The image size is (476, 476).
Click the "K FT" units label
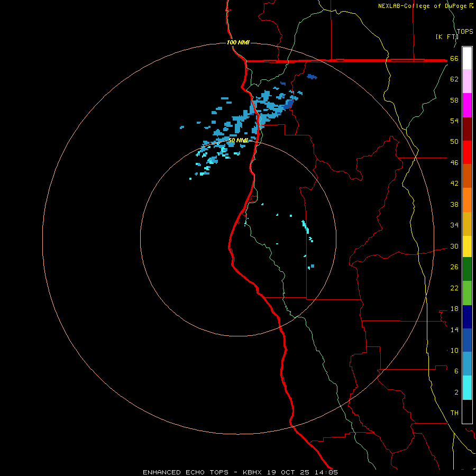447,37
